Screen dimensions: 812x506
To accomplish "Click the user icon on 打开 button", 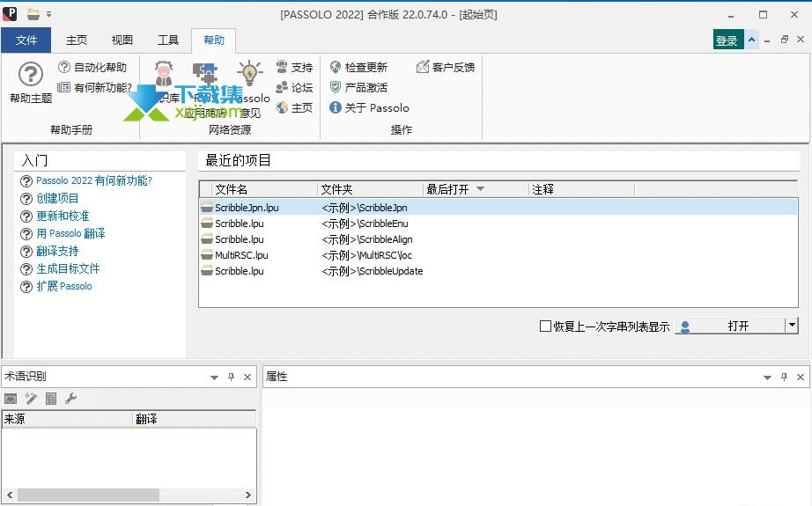I will pyautogui.click(x=685, y=326).
